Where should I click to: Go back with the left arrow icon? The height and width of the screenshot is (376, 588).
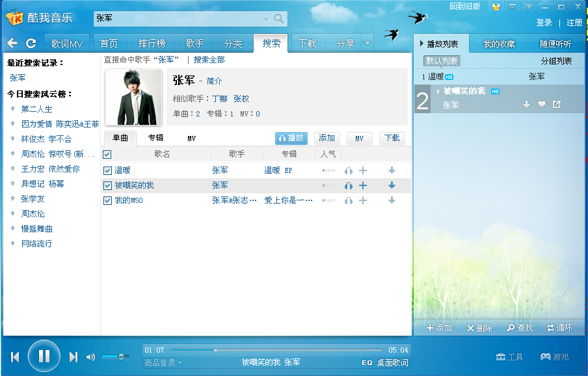pos(12,43)
